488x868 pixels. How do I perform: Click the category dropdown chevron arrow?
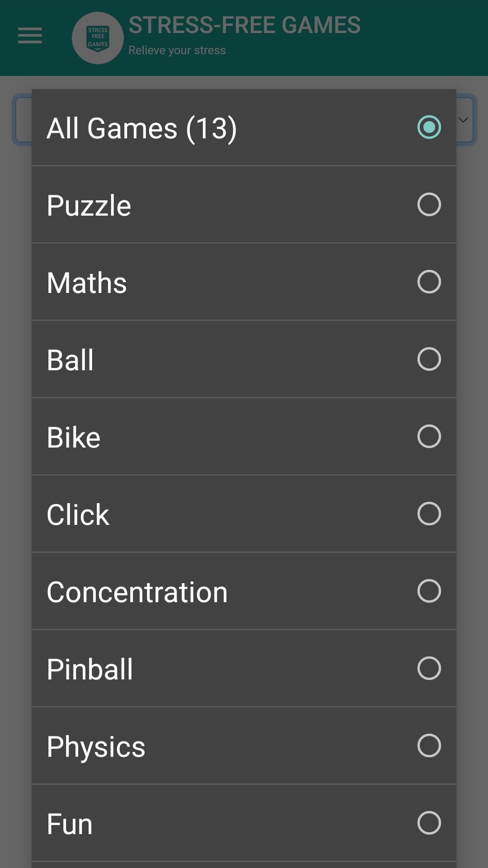coord(463,120)
